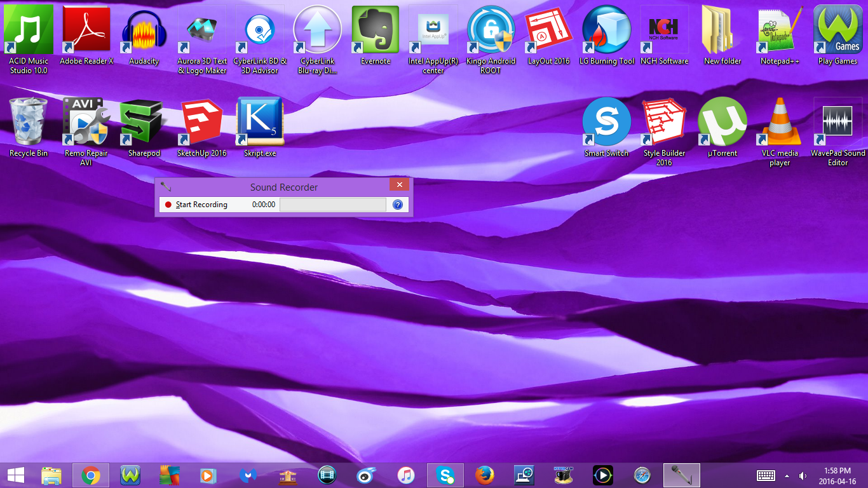Launch Safari from the taskbar

(x=642, y=475)
